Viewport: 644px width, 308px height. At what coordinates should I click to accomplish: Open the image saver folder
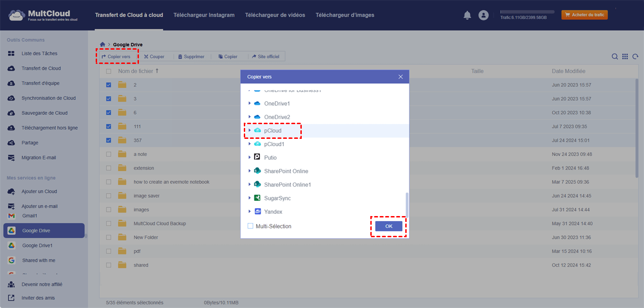[x=147, y=196]
